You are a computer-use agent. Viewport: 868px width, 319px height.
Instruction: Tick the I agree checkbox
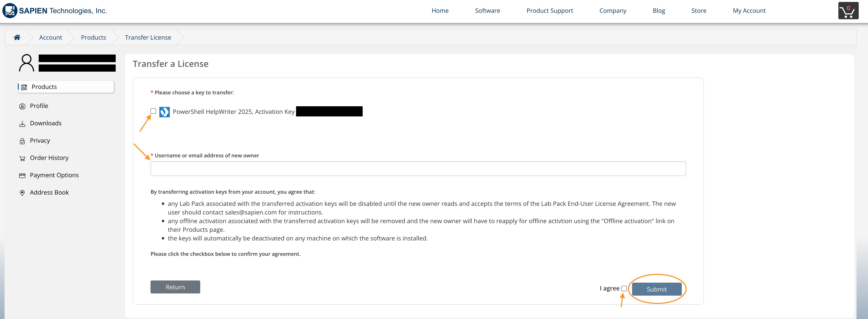[x=624, y=288]
